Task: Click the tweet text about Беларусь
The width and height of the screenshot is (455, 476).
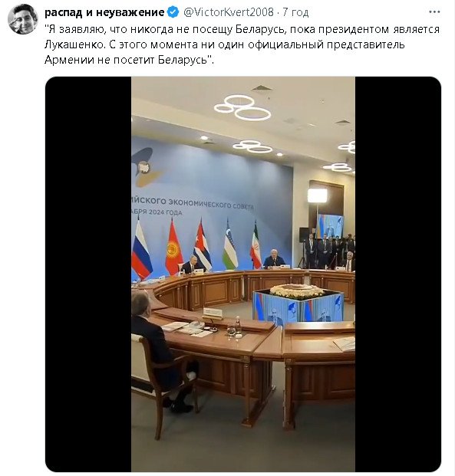Action: click(242, 44)
